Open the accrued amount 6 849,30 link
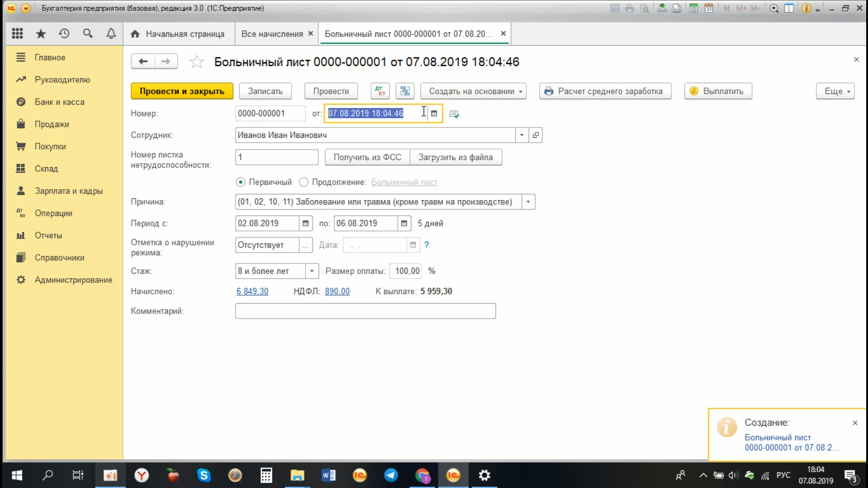The width and height of the screenshot is (868, 488). coord(252,291)
